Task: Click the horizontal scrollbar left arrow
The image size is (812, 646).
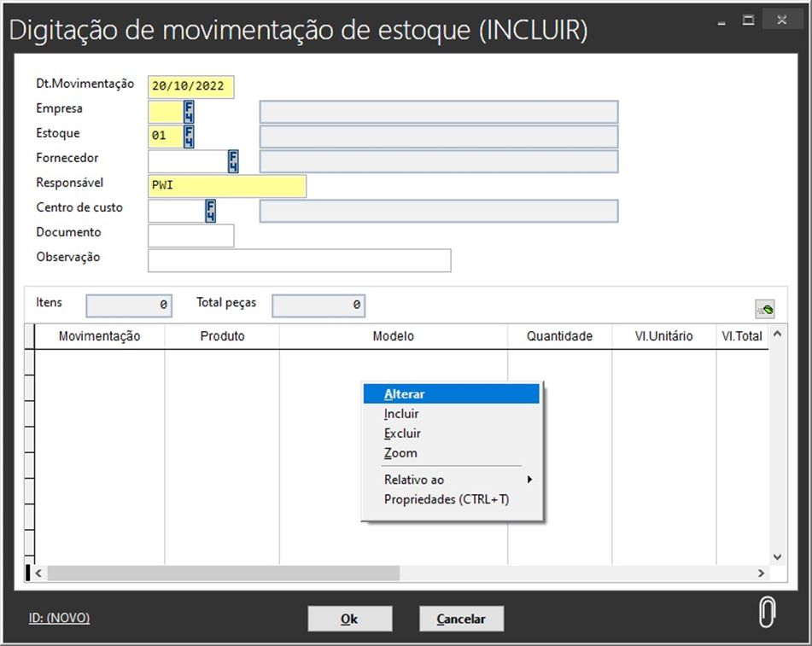Action: 38,573
